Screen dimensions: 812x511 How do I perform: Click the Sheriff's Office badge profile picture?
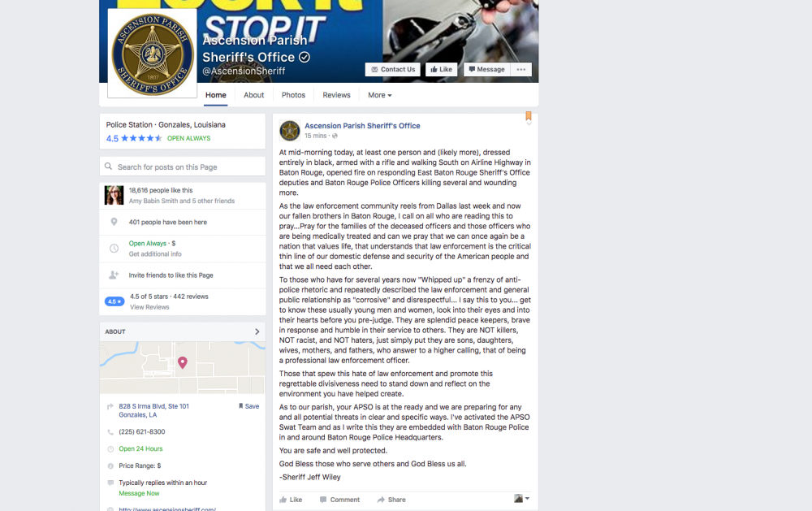click(x=153, y=54)
